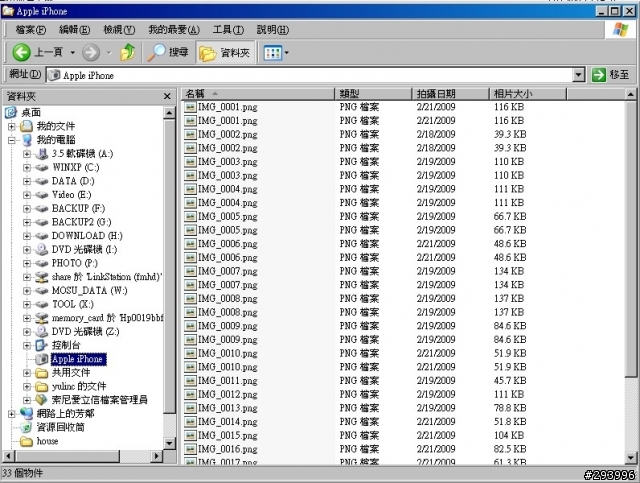Select the house folder icon

click(26, 441)
